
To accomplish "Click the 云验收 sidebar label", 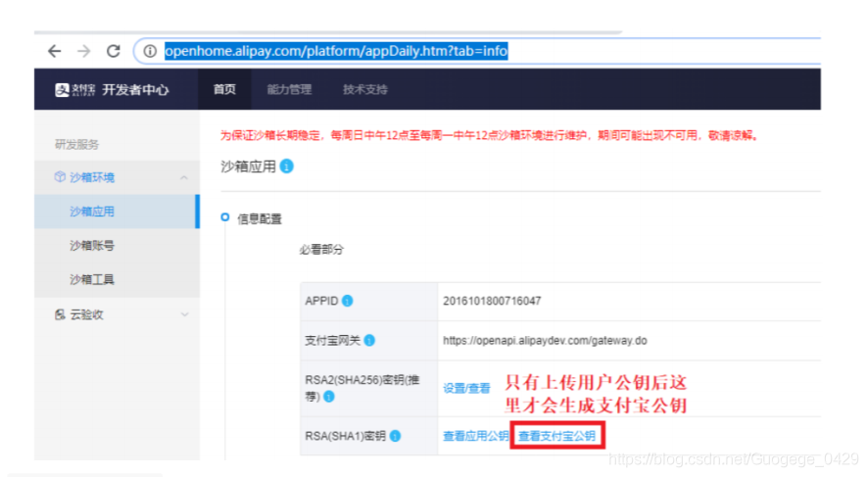I will (86, 314).
